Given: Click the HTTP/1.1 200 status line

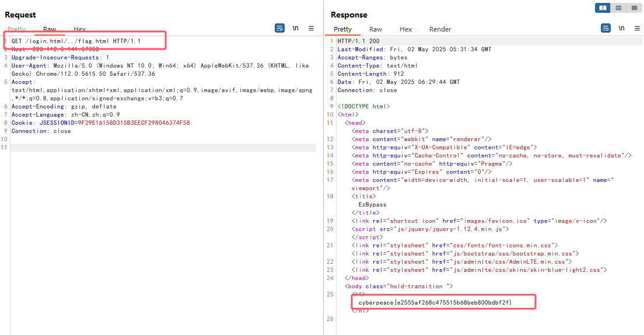Looking at the screenshot, I should click(359, 41).
